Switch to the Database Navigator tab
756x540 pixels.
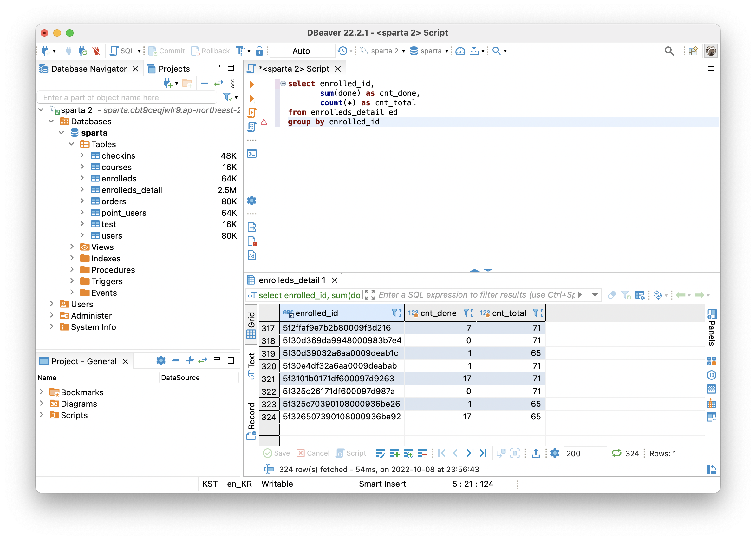[89, 69]
